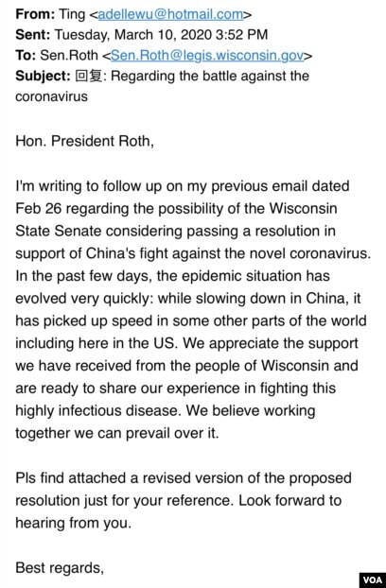Select the "Subject:" header label
Viewport: 386px width, 588px height.
[x=43, y=77]
